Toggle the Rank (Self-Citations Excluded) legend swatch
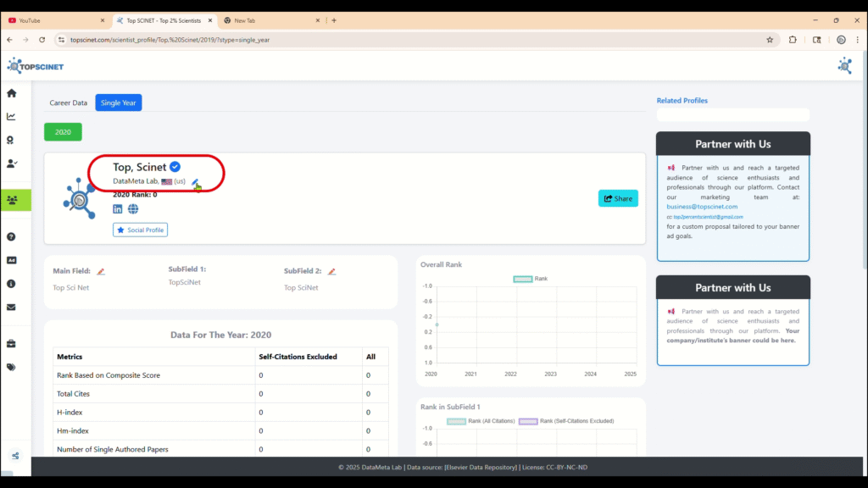This screenshot has width=868, height=488. pos(528,421)
